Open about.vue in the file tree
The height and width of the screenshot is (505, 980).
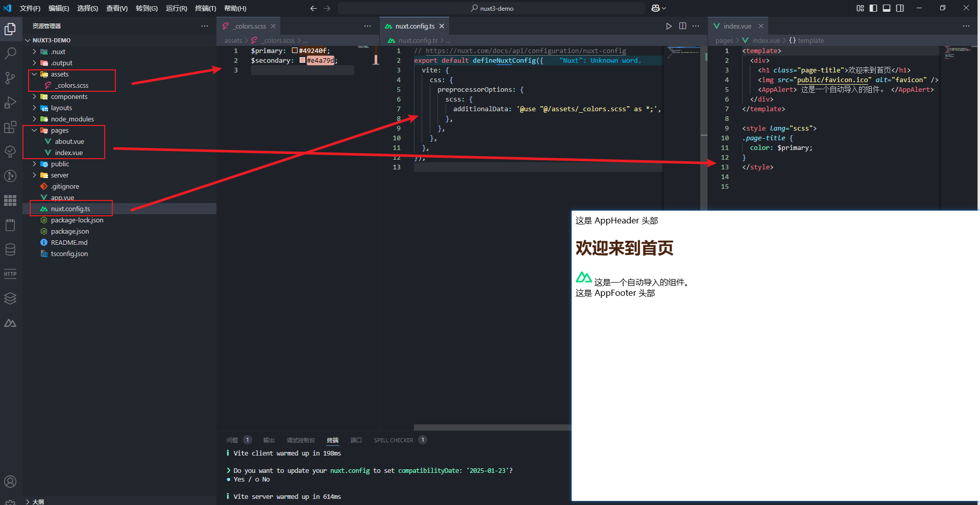69,141
